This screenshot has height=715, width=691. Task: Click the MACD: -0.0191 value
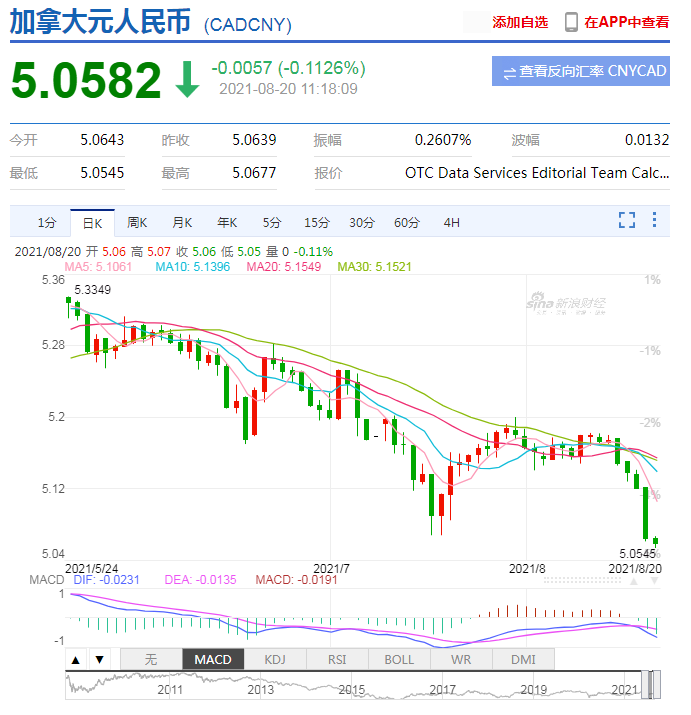pos(296,580)
